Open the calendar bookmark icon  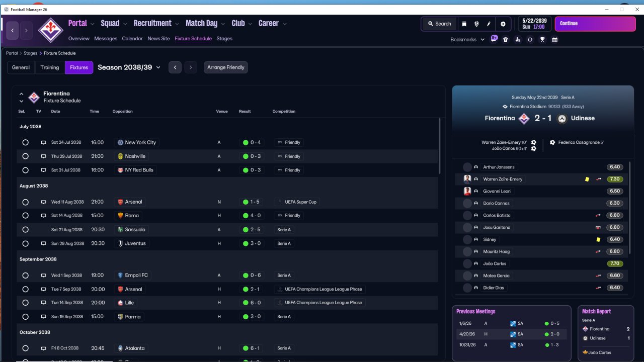(x=554, y=39)
